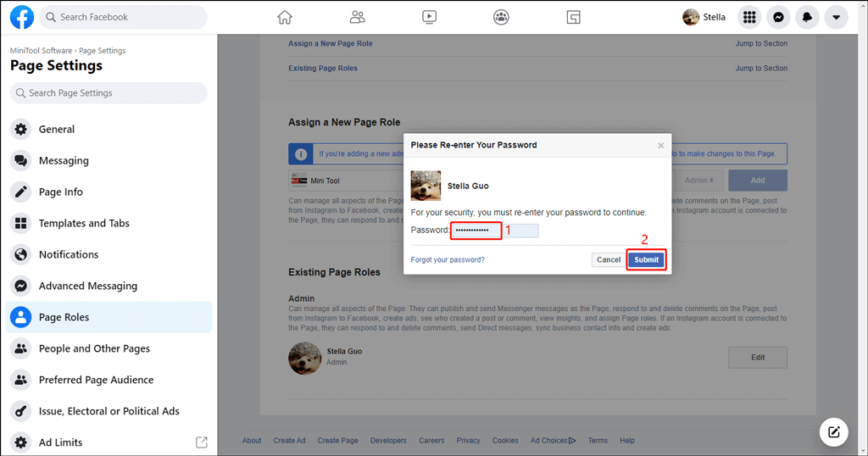Jump to Section for Assign New Role
The image size is (868, 456).
(x=761, y=43)
